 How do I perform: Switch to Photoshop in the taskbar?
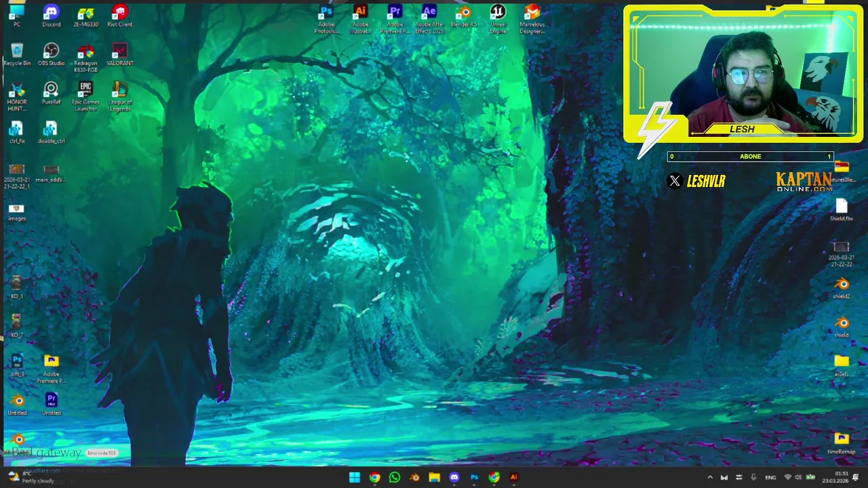tap(474, 477)
